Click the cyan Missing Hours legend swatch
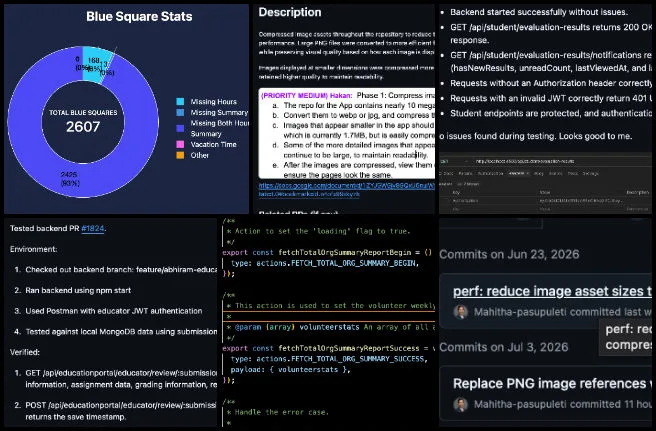This screenshot has width=656, height=431. pyautogui.click(x=180, y=102)
